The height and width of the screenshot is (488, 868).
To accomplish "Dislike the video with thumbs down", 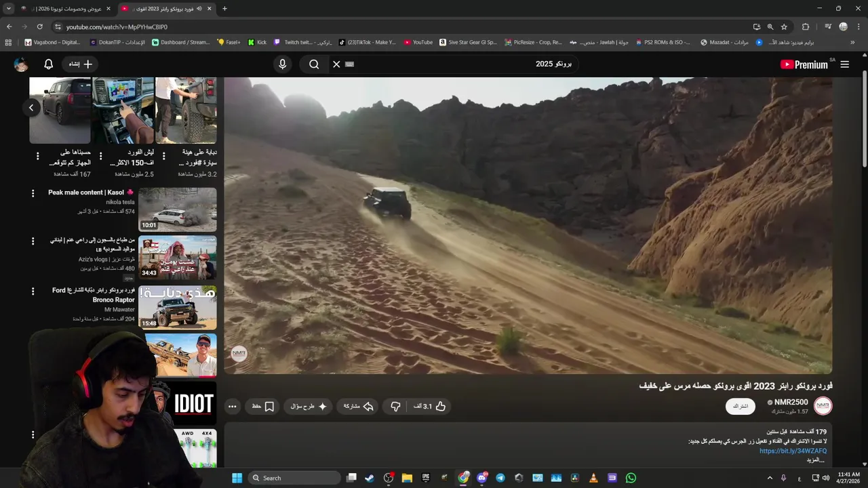I will coord(395,407).
